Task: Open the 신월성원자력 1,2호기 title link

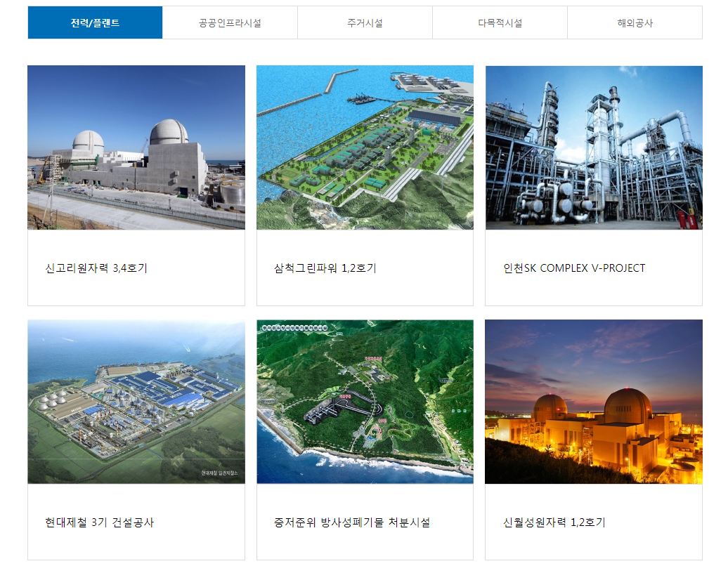Action: coord(554,522)
